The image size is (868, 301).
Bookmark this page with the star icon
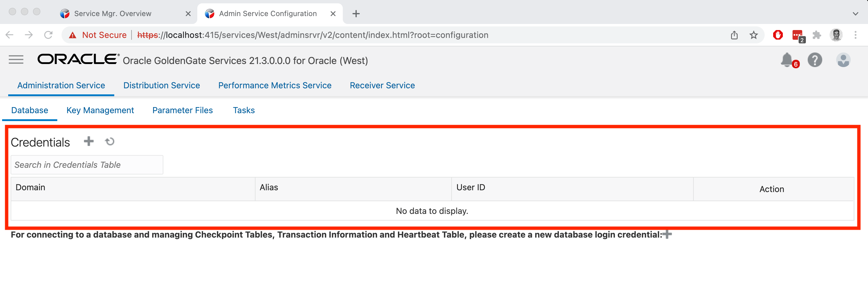point(753,35)
